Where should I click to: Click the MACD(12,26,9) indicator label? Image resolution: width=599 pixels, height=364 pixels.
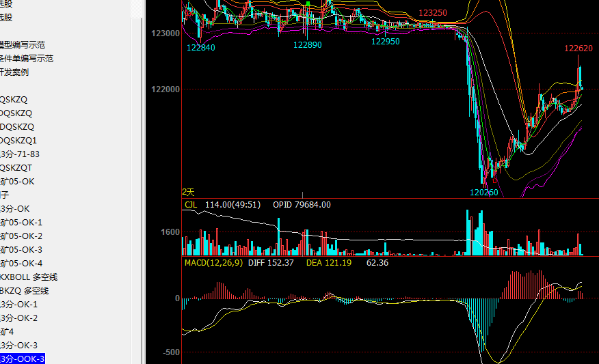[213, 262]
